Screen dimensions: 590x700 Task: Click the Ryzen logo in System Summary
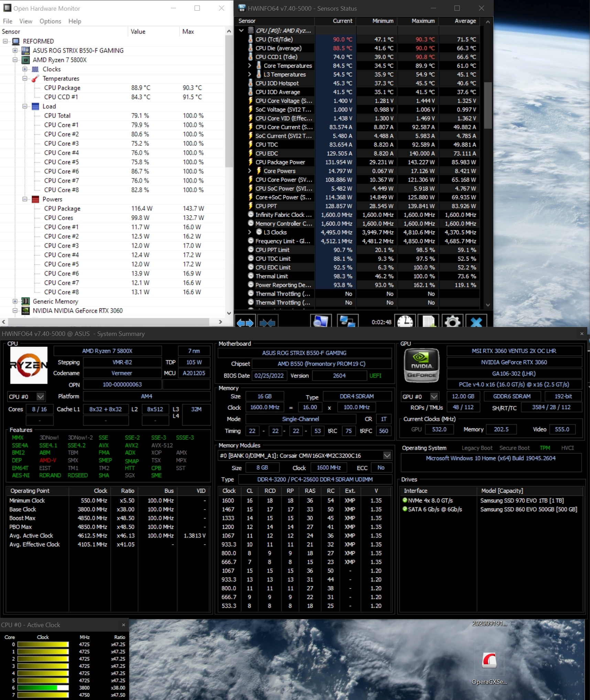click(29, 365)
